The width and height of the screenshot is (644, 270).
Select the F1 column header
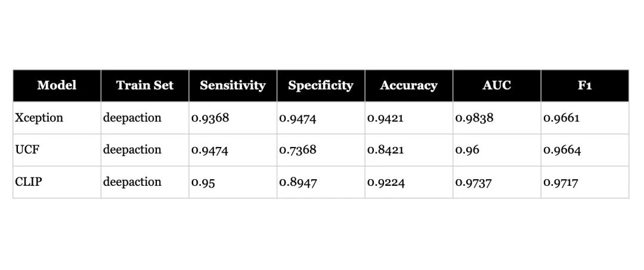click(584, 85)
